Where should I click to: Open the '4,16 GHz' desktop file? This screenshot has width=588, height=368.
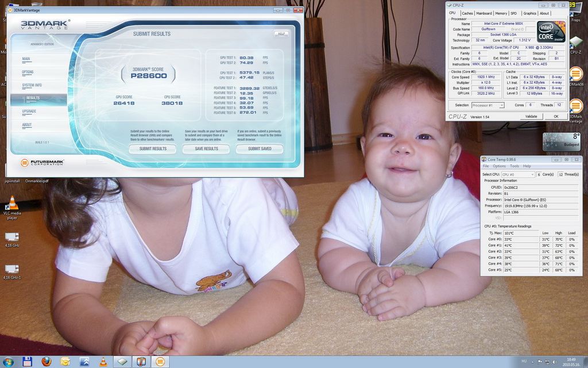[x=12, y=240]
